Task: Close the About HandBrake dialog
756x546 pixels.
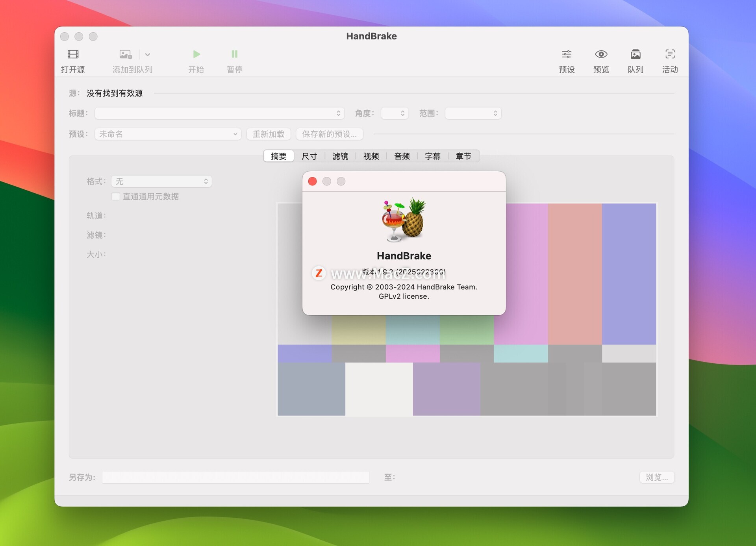Action: pyautogui.click(x=312, y=181)
